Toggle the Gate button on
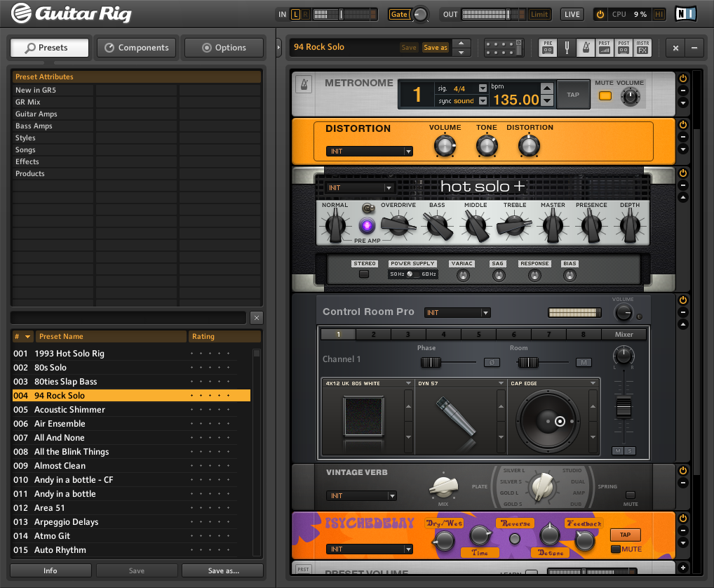This screenshot has width=714, height=588. [399, 14]
